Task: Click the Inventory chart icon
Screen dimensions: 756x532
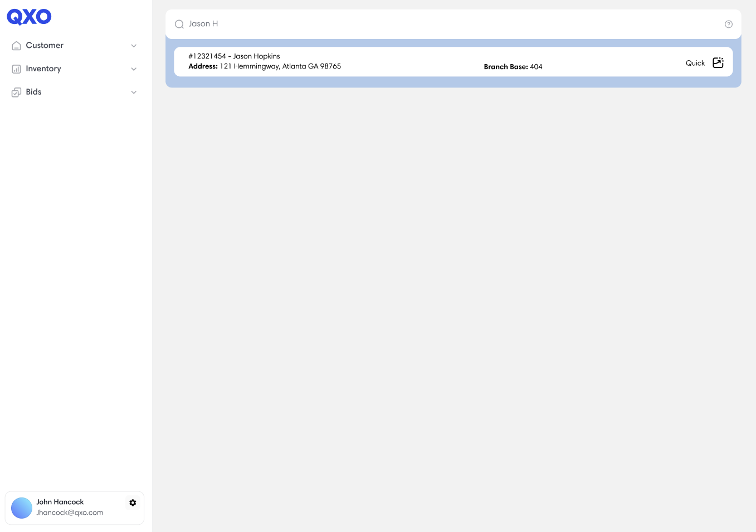Action: [x=16, y=69]
